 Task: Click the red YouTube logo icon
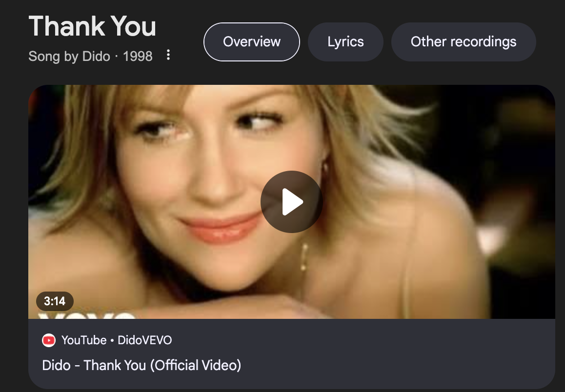[49, 340]
